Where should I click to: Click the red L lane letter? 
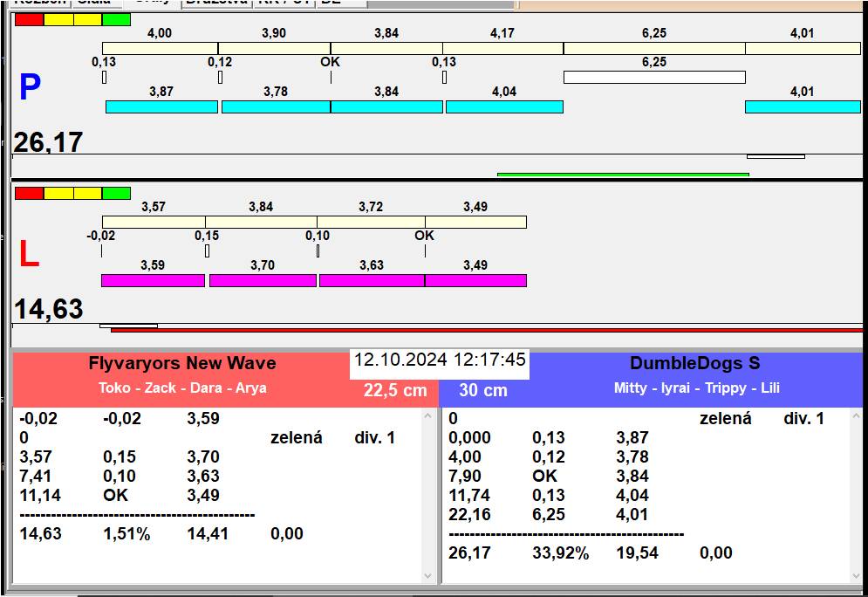click(x=30, y=254)
